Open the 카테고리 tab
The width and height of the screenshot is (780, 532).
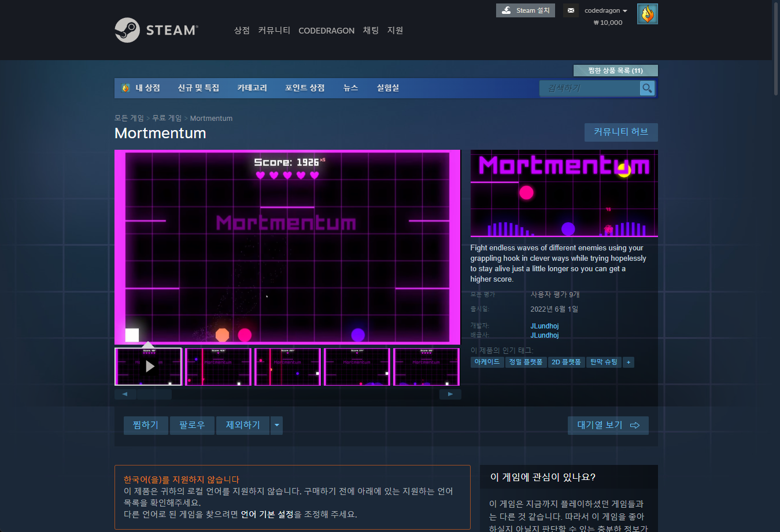click(252, 88)
